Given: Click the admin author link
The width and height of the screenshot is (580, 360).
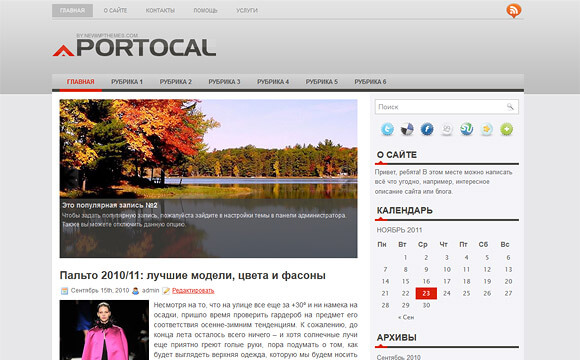Looking at the screenshot, I should pyautogui.click(x=151, y=291).
